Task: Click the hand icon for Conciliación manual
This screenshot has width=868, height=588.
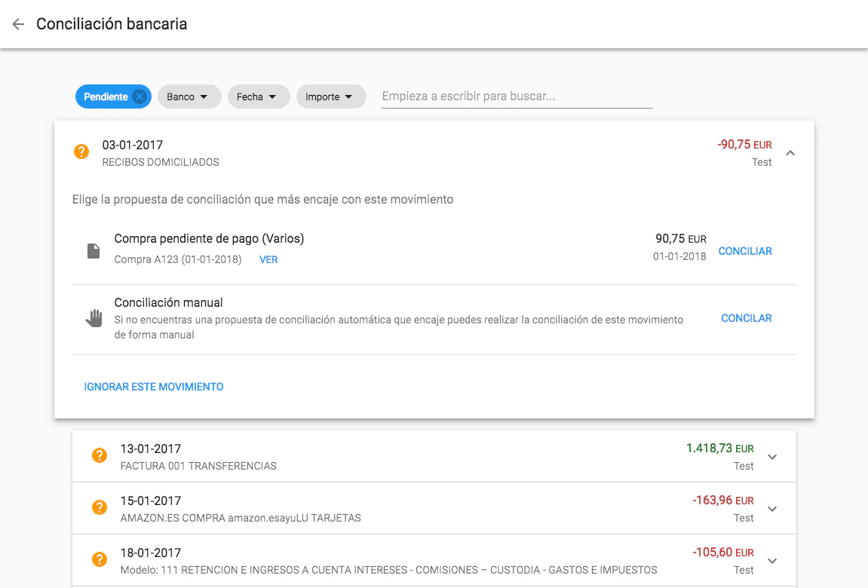Action: (94, 318)
